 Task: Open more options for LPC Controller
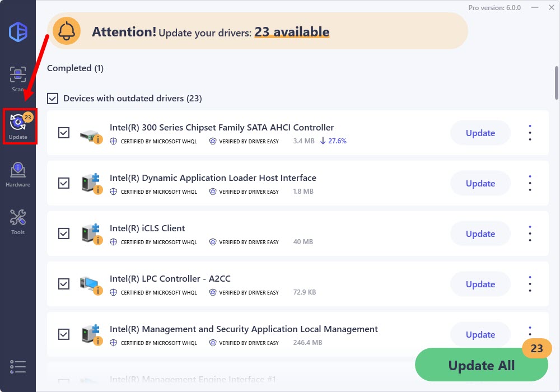(530, 284)
